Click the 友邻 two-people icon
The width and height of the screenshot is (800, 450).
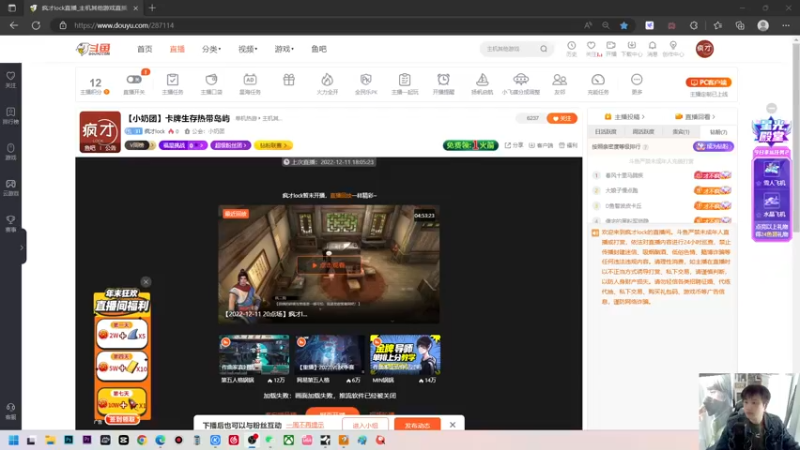coord(560,80)
